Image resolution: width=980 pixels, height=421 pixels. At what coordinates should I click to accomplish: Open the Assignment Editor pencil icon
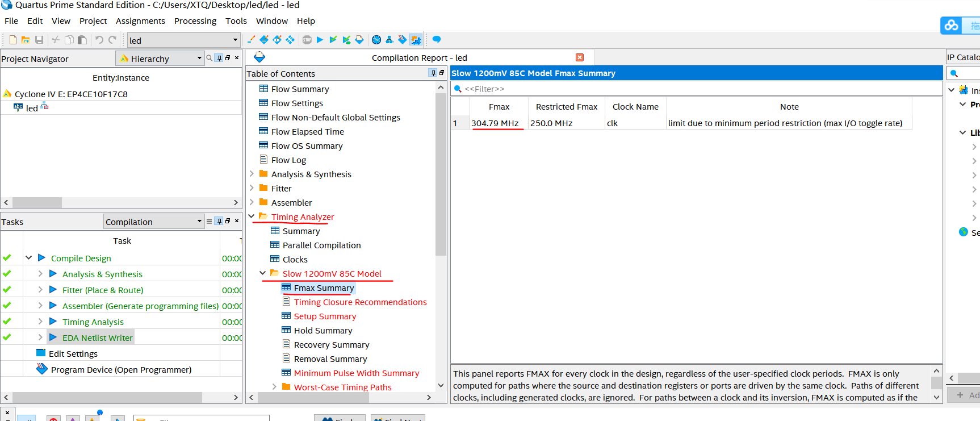coord(251,40)
